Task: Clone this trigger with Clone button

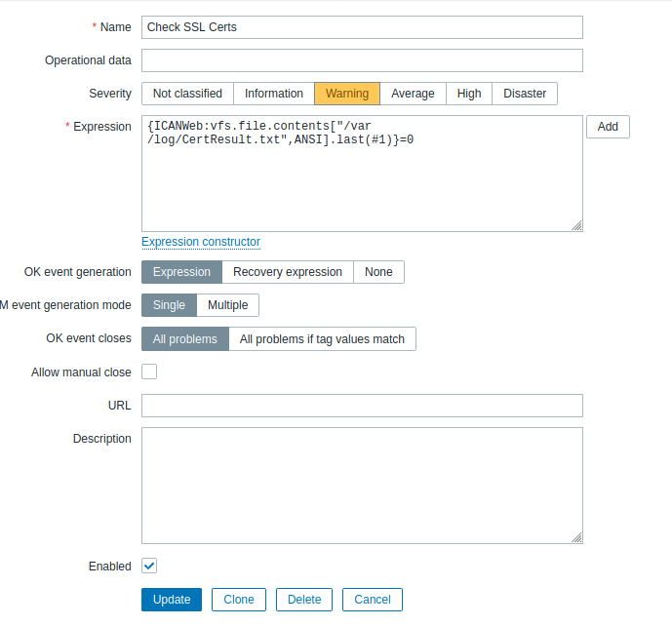Action: [239, 600]
